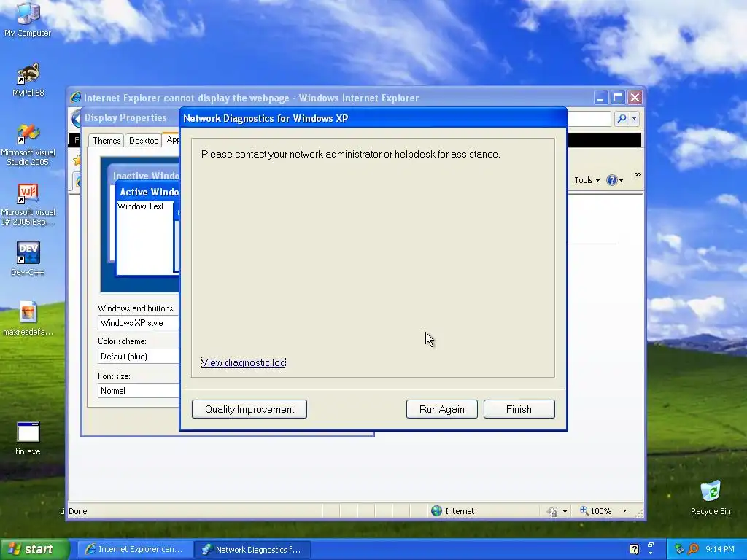
Task: Select the partially hidden Appearance tab
Action: tap(171, 139)
